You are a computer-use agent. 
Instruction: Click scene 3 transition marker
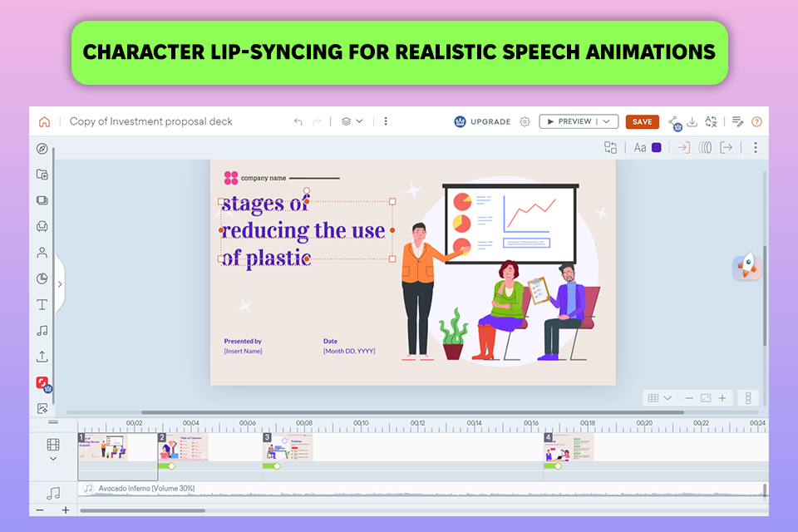click(277, 466)
